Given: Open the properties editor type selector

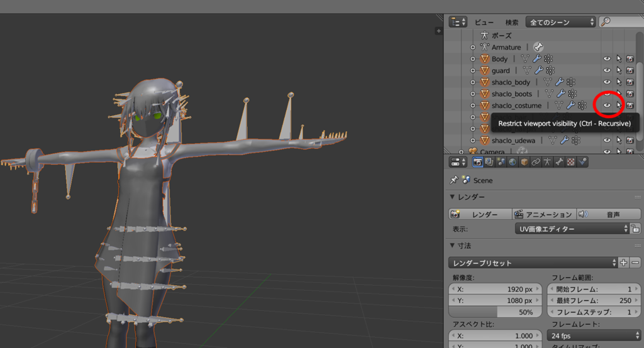Looking at the screenshot, I should 458,162.
